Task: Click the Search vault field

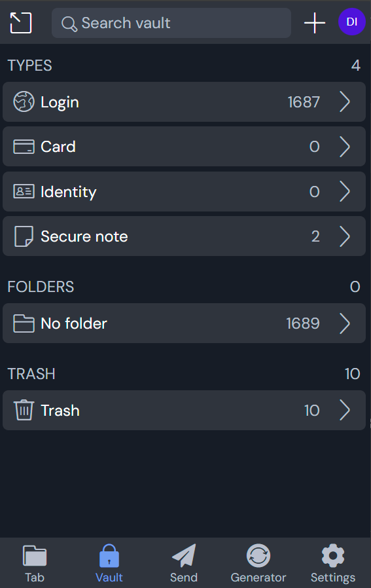Action: [171, 23]
